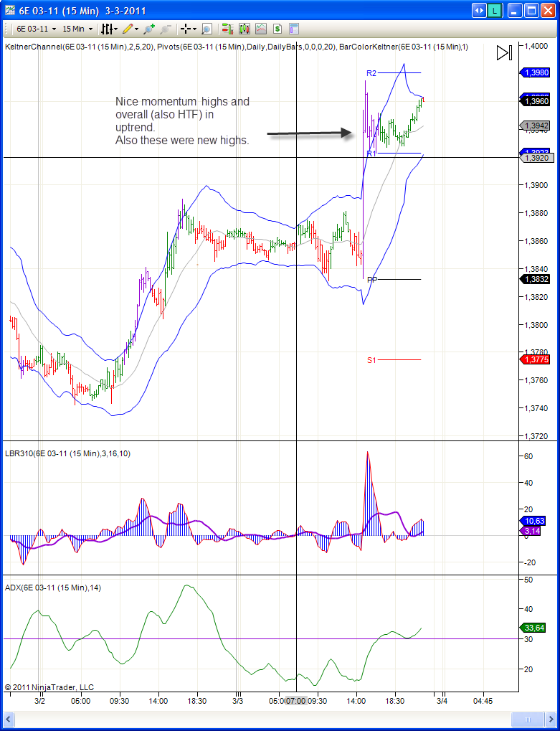
Task: Click the black 1,3960 price marker
Action: pos(536,100)
